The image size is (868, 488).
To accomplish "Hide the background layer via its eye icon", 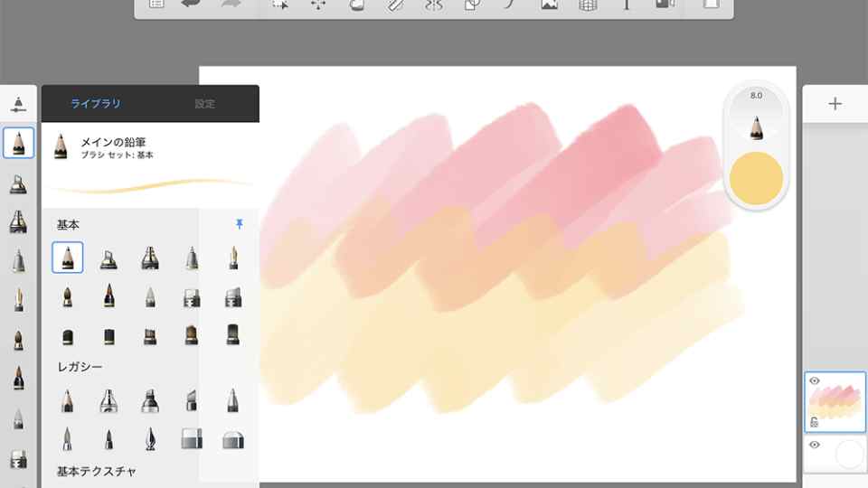I will pos(815,445).
